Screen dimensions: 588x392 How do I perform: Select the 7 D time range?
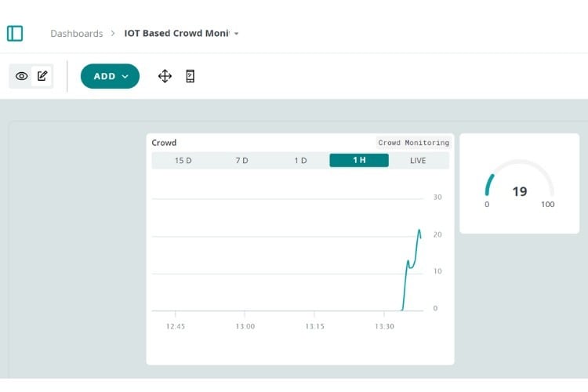click(242, 161)
